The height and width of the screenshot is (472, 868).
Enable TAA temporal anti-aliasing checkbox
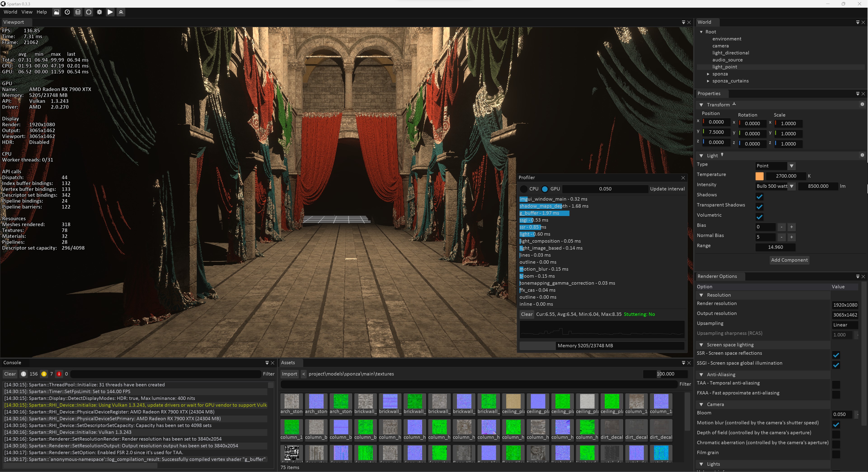pos(836,384)
